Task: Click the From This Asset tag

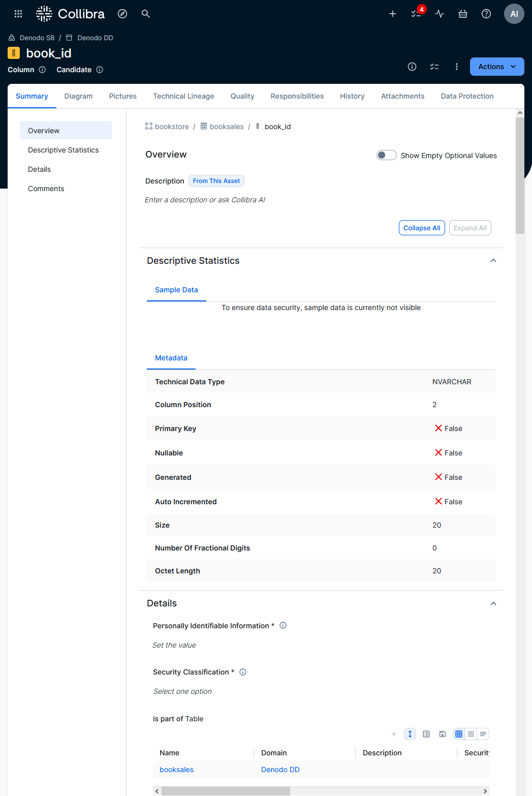Action: 216,181
